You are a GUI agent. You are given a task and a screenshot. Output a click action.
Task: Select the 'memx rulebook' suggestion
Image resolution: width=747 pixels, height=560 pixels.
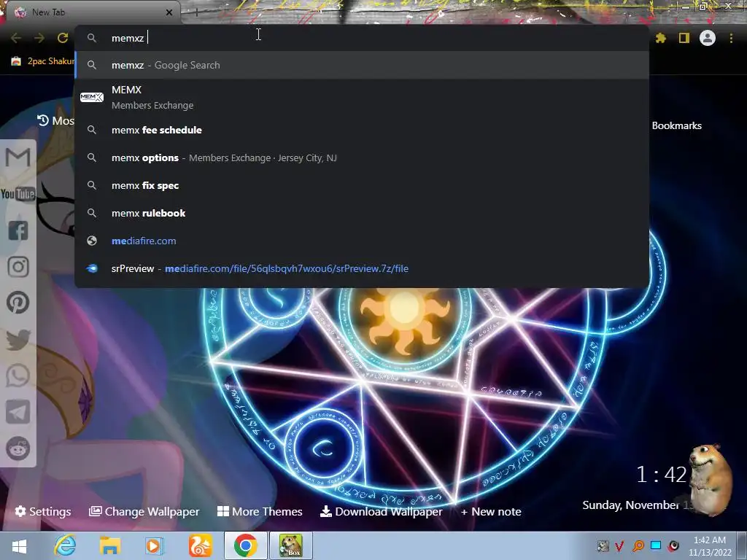point(362,213)
